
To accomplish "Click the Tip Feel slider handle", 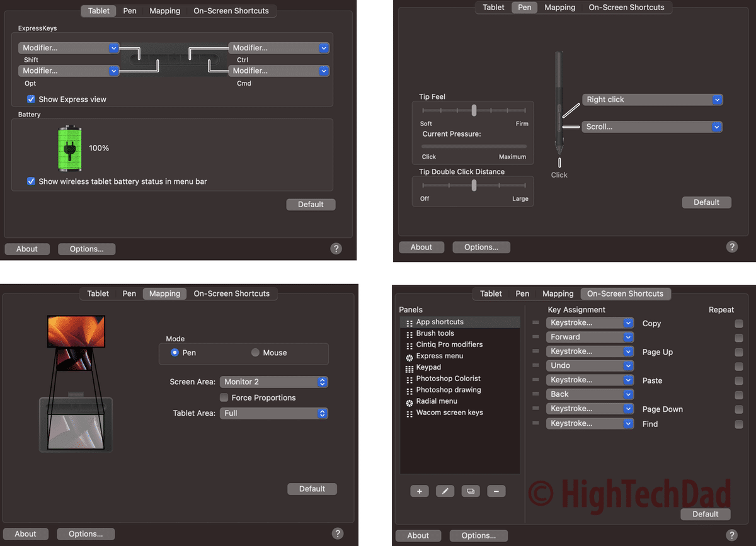I will 474,110.
